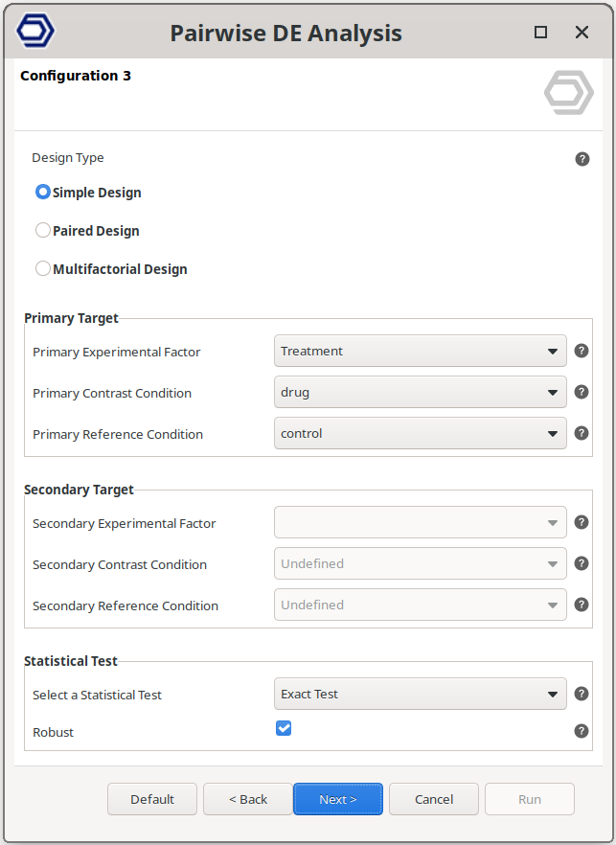
Task: Select the Simple Design radio button
Action: point(43,192)
